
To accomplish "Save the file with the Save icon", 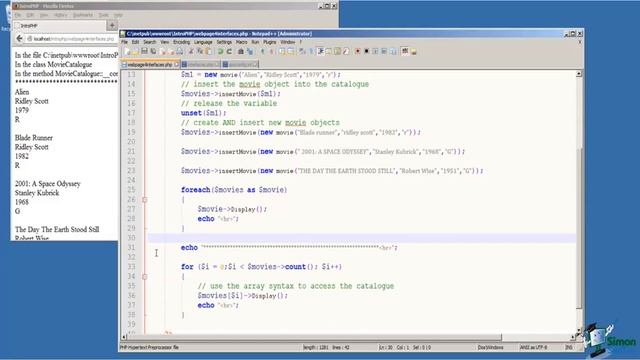I will pyautogui.click(x=144, y=51).
